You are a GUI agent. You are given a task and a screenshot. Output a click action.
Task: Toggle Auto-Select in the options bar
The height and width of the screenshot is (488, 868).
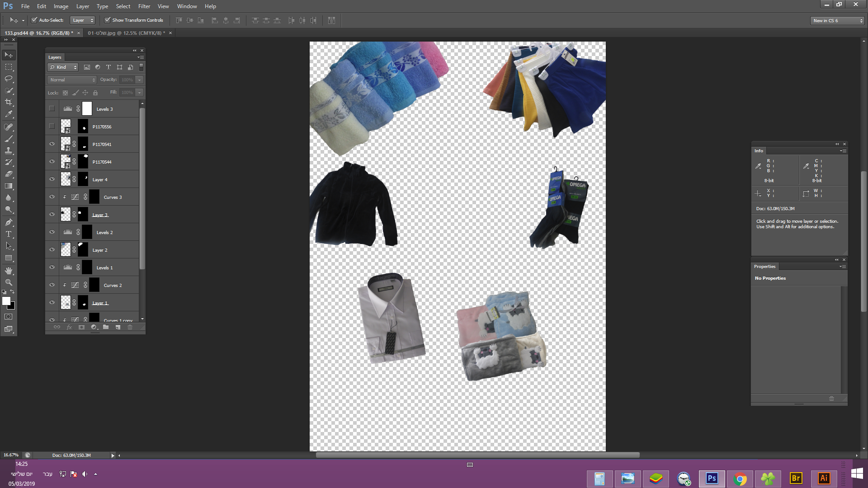(34, 20)
